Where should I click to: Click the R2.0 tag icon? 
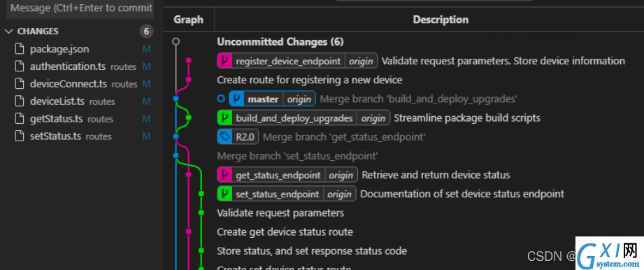(224, 137)
